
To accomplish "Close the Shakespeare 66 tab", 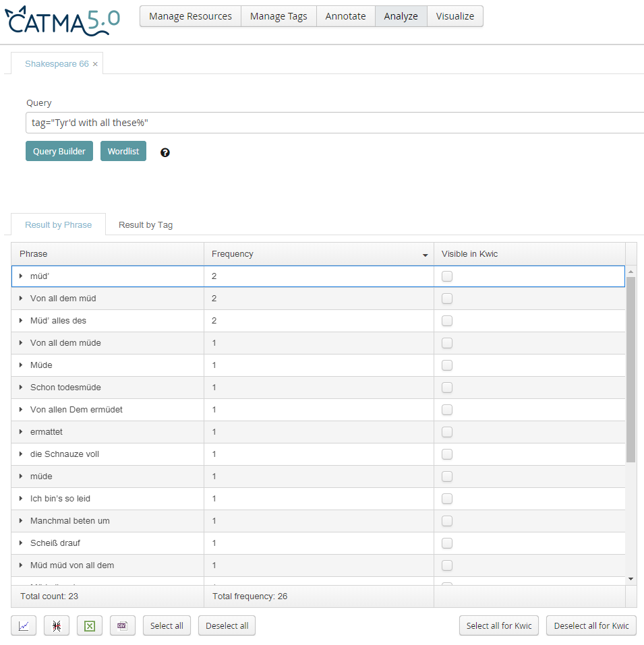I will click(95, 64).
